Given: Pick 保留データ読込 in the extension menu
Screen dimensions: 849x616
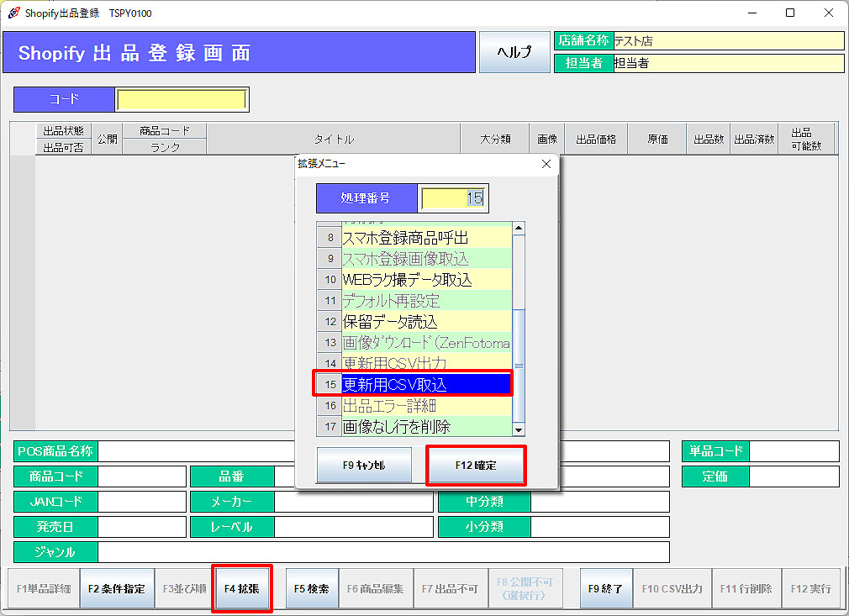Looking at the screenshot, I should [426, 322].
